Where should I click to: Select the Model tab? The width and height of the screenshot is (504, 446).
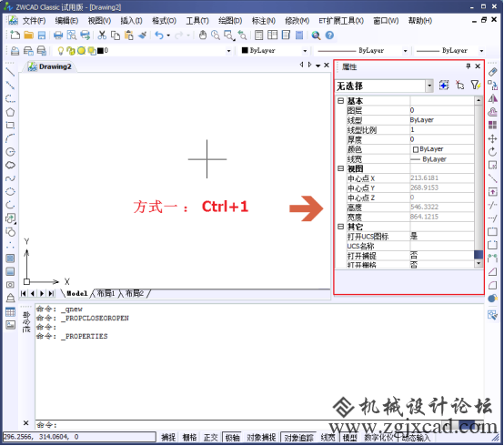[x=76, y=293]
